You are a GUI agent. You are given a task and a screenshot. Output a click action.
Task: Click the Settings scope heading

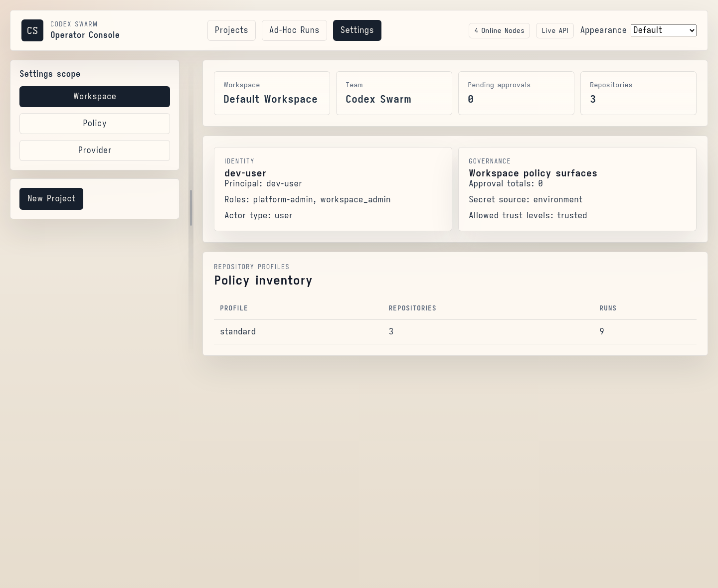pyautogui.click(x=50, y=74)
